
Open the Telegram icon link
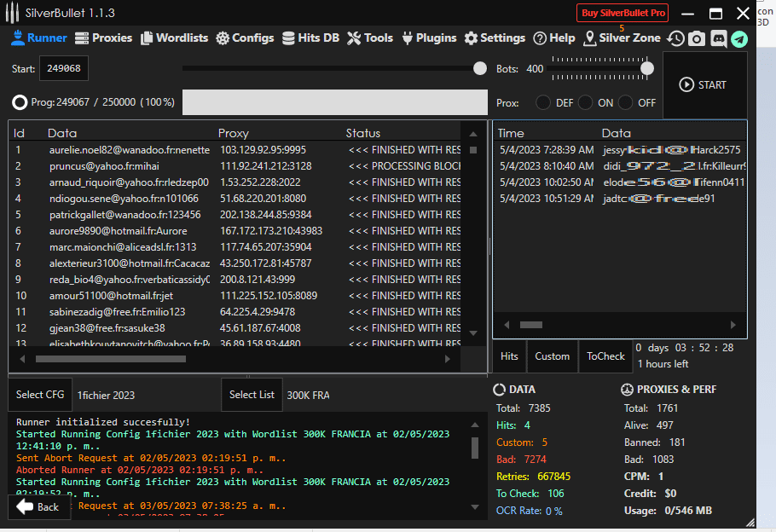[x=738, y=38]
